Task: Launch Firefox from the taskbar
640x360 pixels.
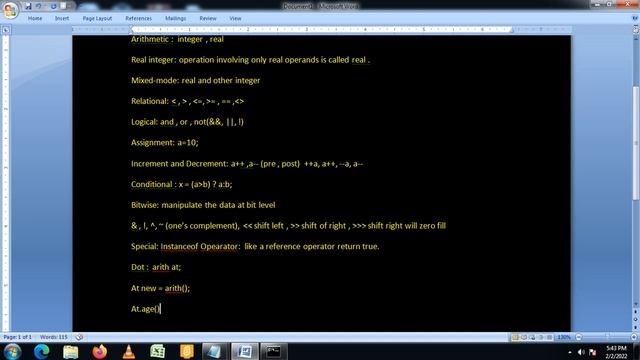Action: (x=100, y=351)
